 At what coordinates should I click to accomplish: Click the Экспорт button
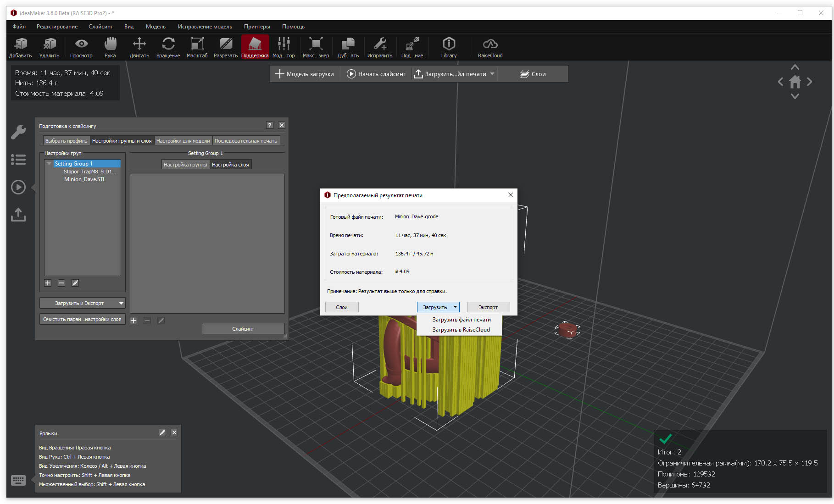[x=488, y=307]
